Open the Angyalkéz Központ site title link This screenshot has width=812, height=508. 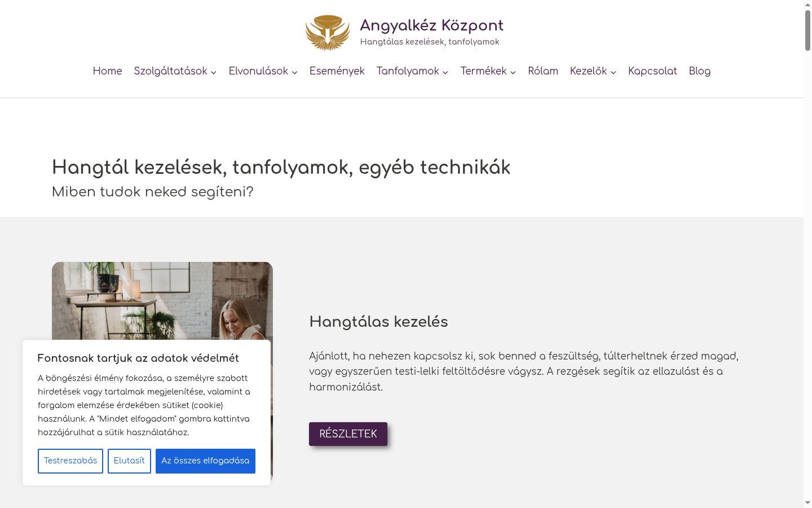click(431, 25)
